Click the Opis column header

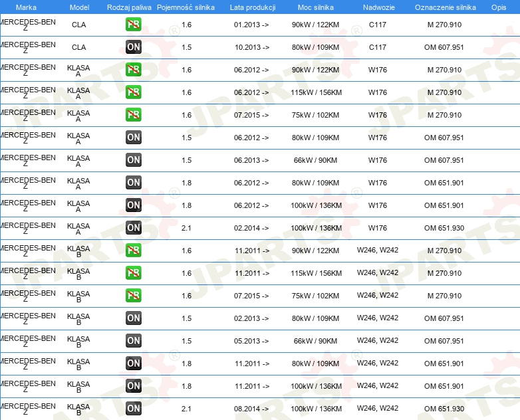[x=498, y=7]
